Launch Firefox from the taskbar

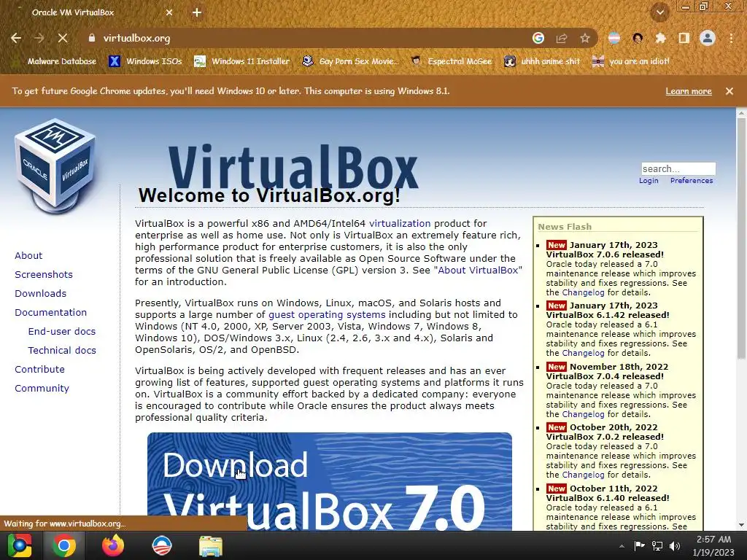tap(113, 545)
